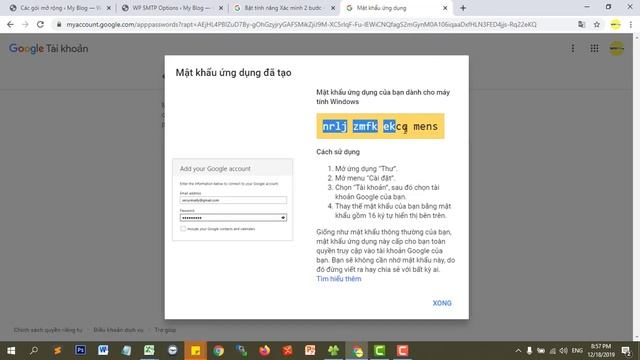Click the address bar URL

(301, 24)
